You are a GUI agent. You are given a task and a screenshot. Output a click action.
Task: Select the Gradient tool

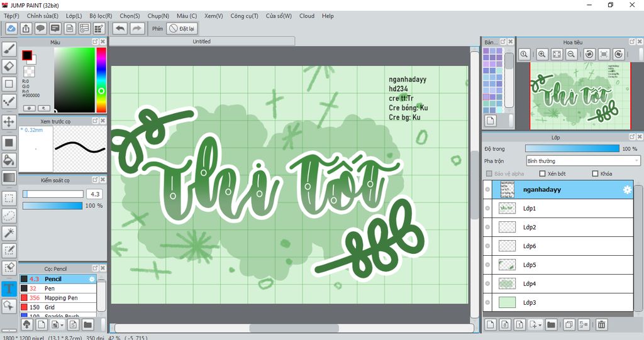(x=9, y=177)
